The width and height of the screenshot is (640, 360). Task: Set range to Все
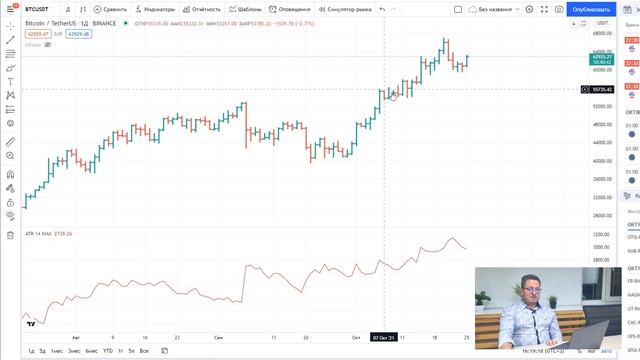click(144, 351)
